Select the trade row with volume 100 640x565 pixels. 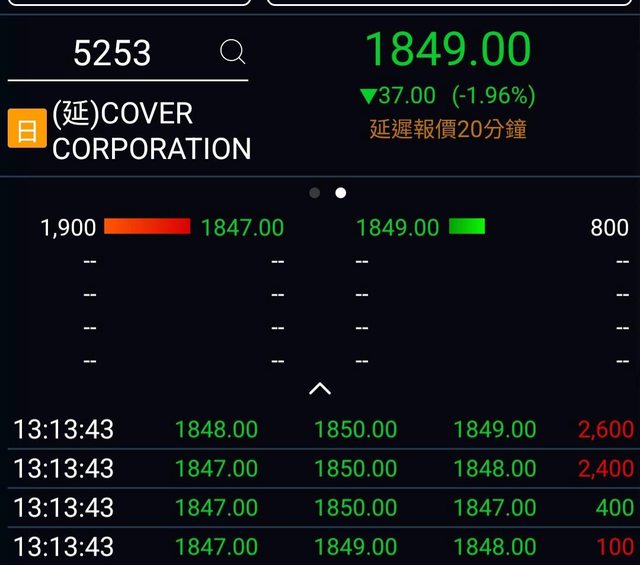320,547
